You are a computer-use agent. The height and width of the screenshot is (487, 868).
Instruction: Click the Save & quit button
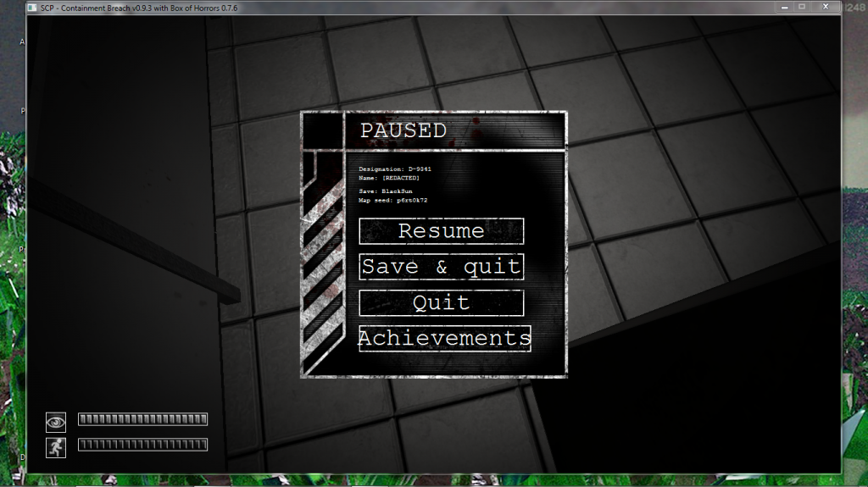click(441, 267)
